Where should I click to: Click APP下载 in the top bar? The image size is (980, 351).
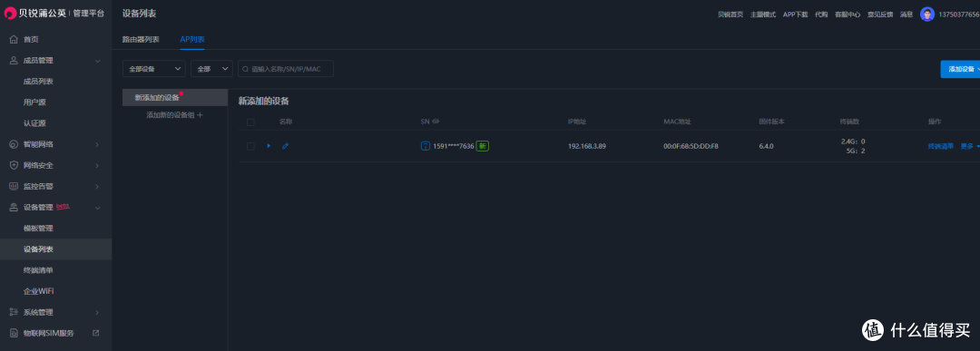(796, 15)
